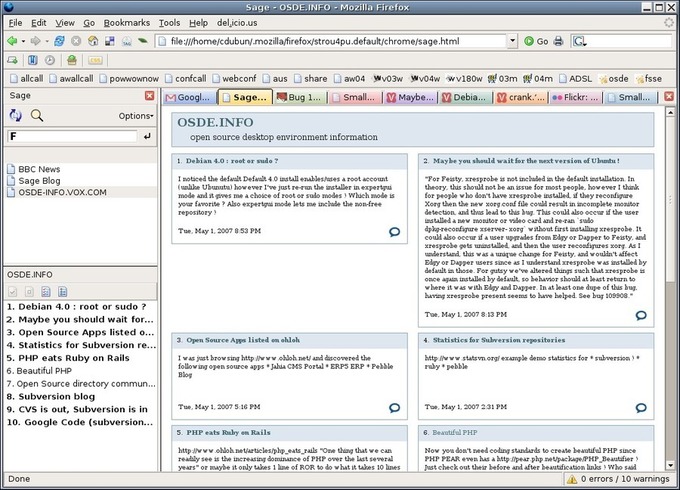Open the webconf bookmark

click(234, 78)
